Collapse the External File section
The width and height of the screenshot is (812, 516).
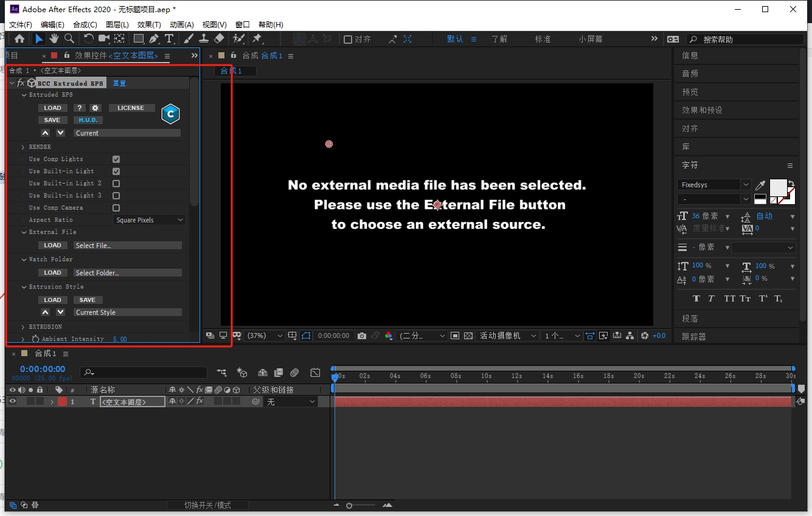coord(24,232)
